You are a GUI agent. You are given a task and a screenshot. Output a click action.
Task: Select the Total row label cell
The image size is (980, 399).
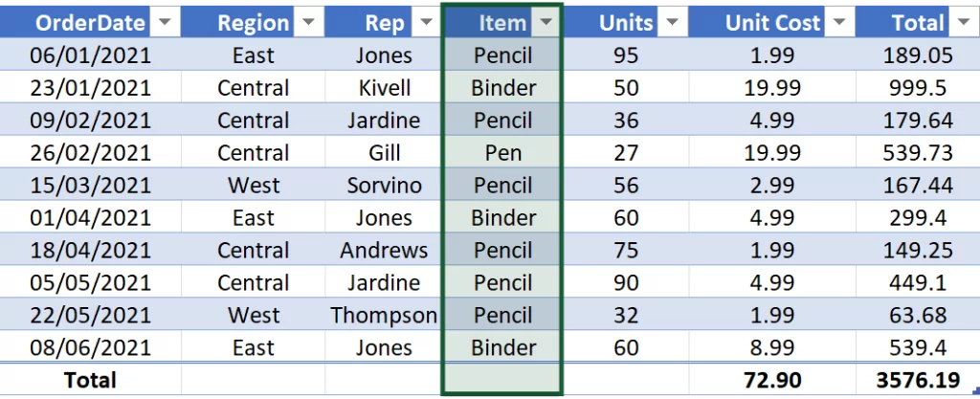pos(90,380)
